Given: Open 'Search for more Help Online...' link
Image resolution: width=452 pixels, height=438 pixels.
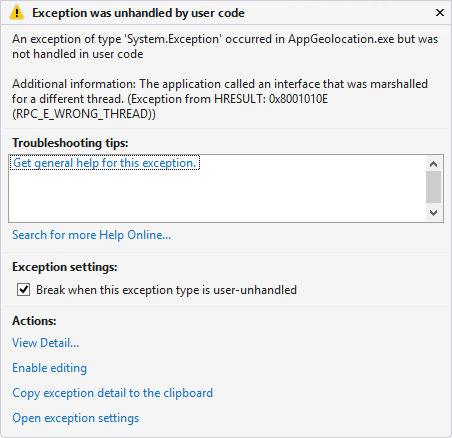Looking at the screenshot, I should [x=92, y=235].
